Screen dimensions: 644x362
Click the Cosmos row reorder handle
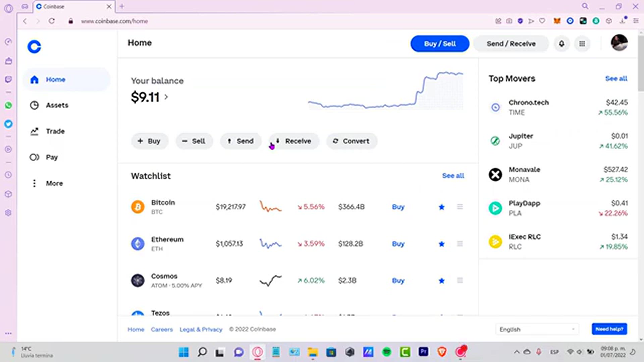coord(460,281)
